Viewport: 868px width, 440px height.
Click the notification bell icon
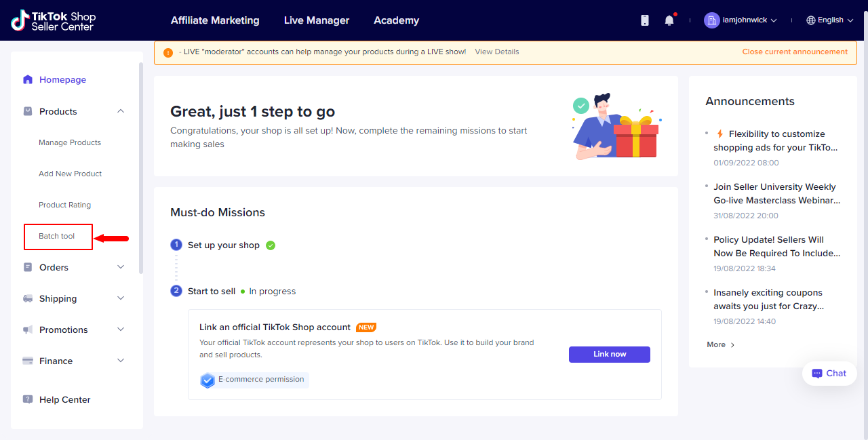point(669,20)
